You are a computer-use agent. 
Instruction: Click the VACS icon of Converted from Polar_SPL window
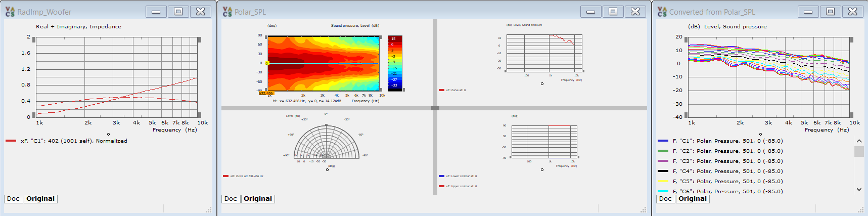pos(662,12)
